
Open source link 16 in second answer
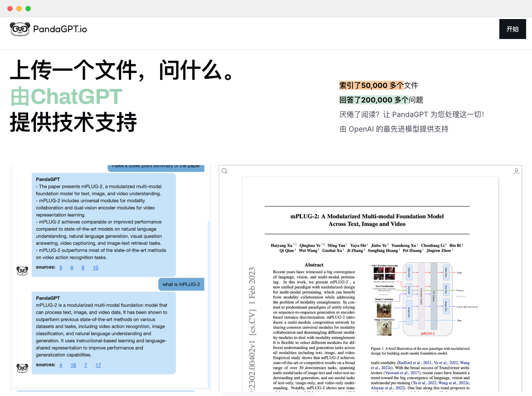pyautogui.click(x=73, y=365)
